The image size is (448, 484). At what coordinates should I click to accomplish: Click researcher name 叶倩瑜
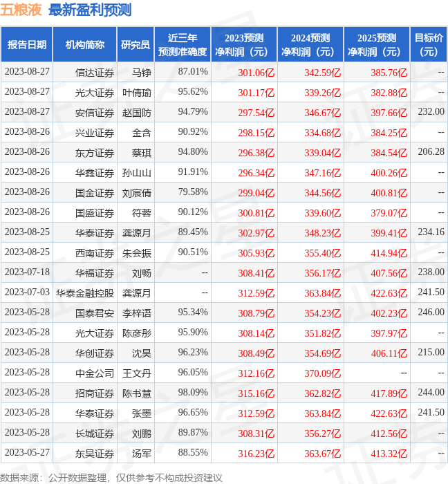click(x=137, y=93)
